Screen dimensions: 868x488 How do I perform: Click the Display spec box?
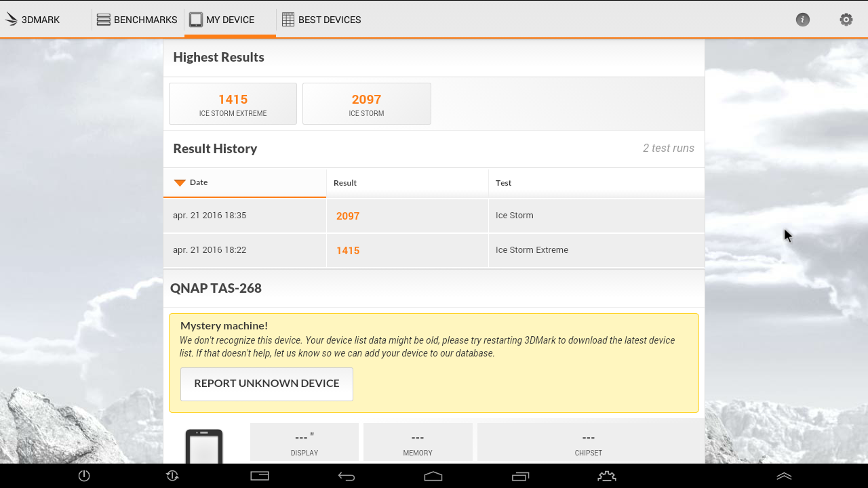coord(304,442)
